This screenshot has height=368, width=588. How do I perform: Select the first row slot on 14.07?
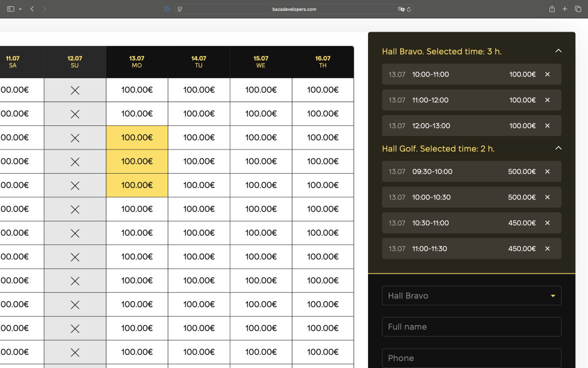point(199,90)
